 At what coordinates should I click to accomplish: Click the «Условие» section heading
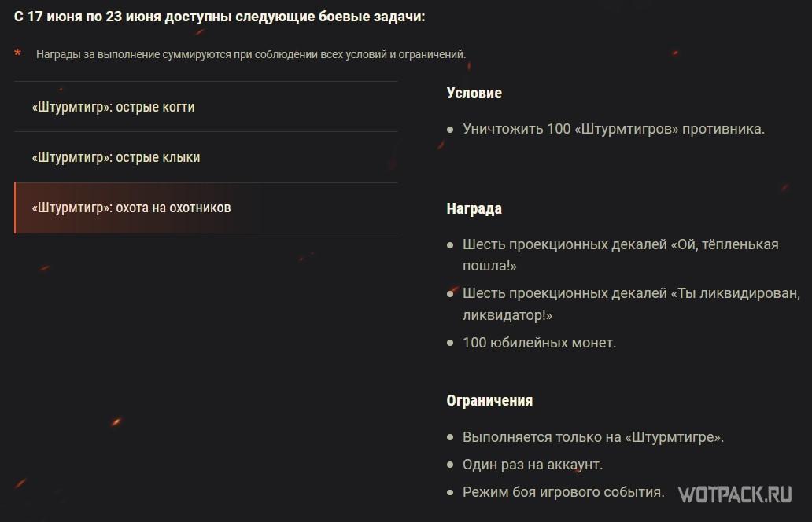474,93
